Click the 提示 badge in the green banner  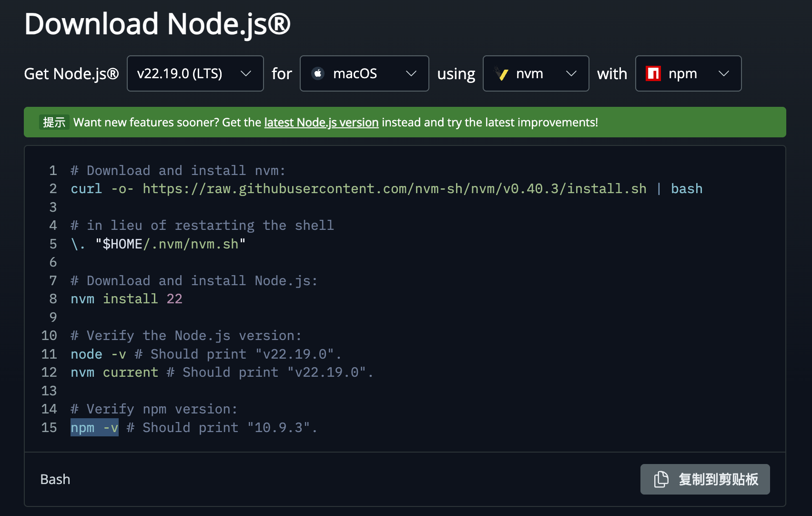point(54,123)
